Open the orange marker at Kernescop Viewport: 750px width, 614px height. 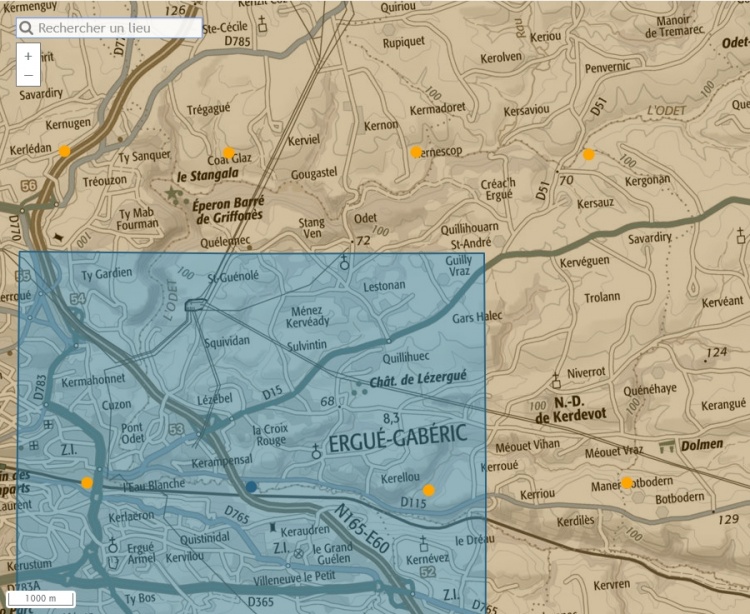point(416,152)
